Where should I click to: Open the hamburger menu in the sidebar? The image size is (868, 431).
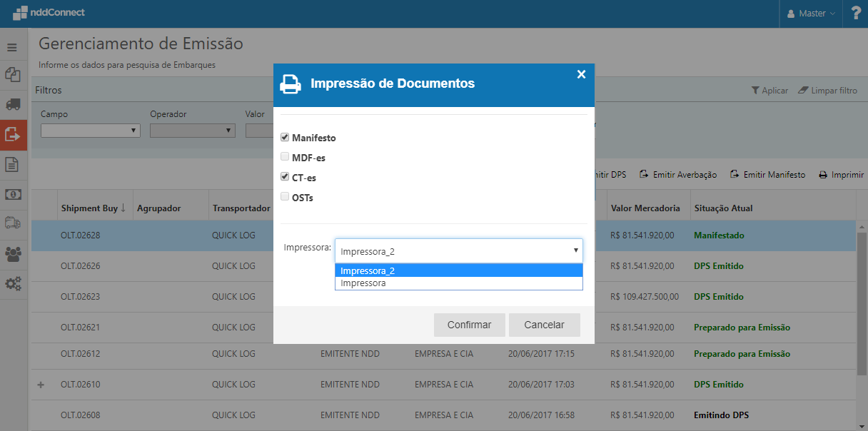click(x=11, y=47)
